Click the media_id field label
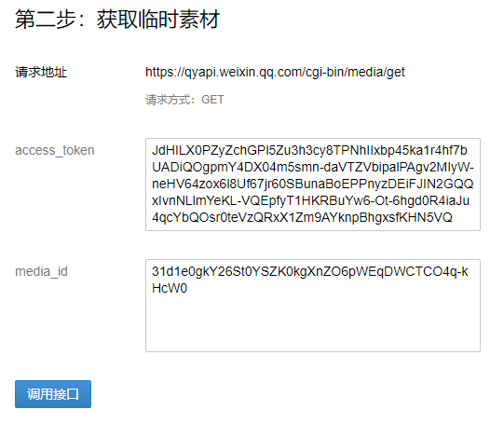This screenshot has width=504, height=424. pyautogui.click(x=41, y=271)
